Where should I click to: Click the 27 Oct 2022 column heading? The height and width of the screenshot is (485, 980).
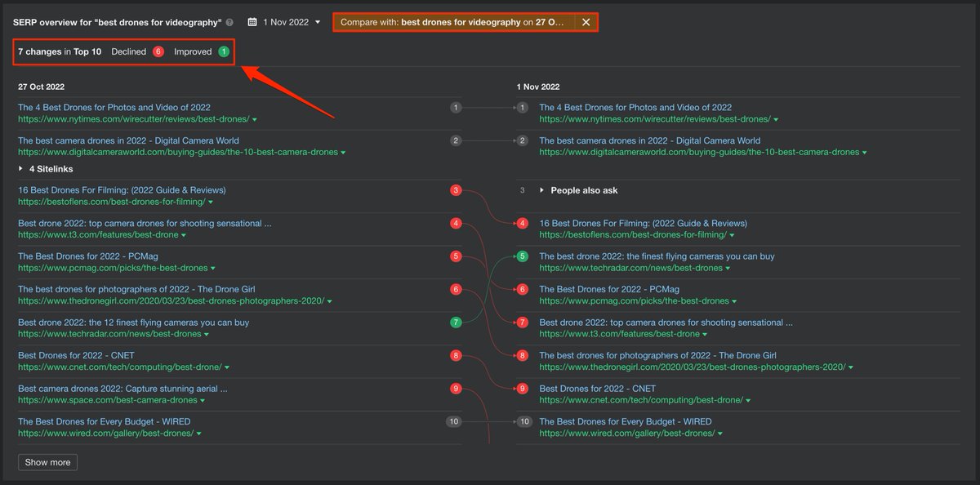41,86
